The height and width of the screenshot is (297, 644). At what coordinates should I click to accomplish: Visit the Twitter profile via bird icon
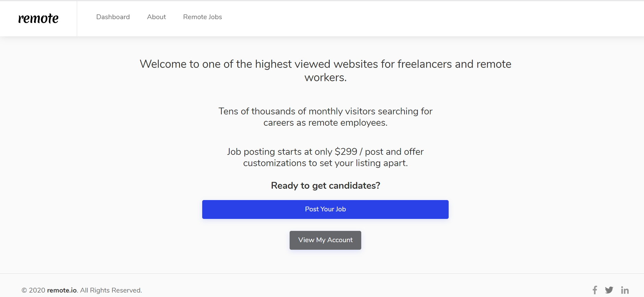[x=609, y=290]
